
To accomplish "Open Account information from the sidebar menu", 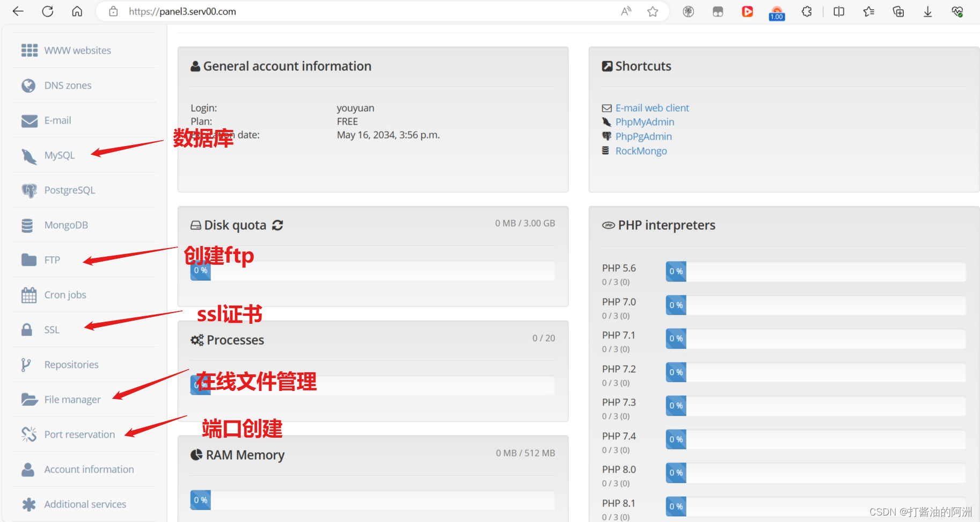I will pos(89,469).
